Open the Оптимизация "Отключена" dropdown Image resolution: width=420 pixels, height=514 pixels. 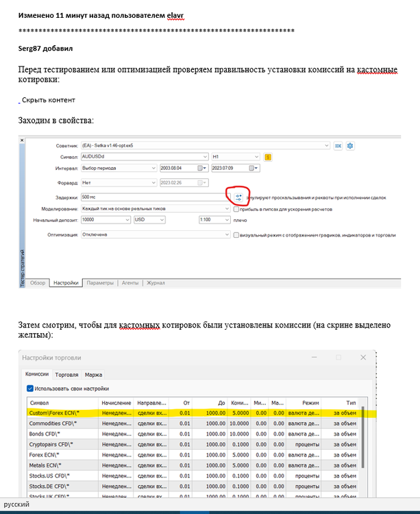(x=227, y=234)
